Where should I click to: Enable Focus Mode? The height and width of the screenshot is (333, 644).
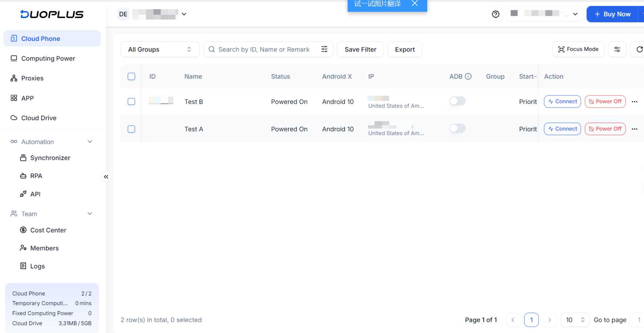(x=578, y=49)
